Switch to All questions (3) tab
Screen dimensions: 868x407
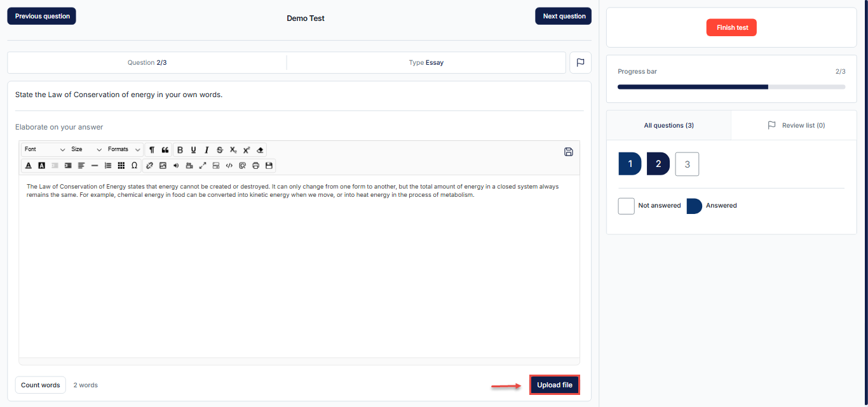669,125
